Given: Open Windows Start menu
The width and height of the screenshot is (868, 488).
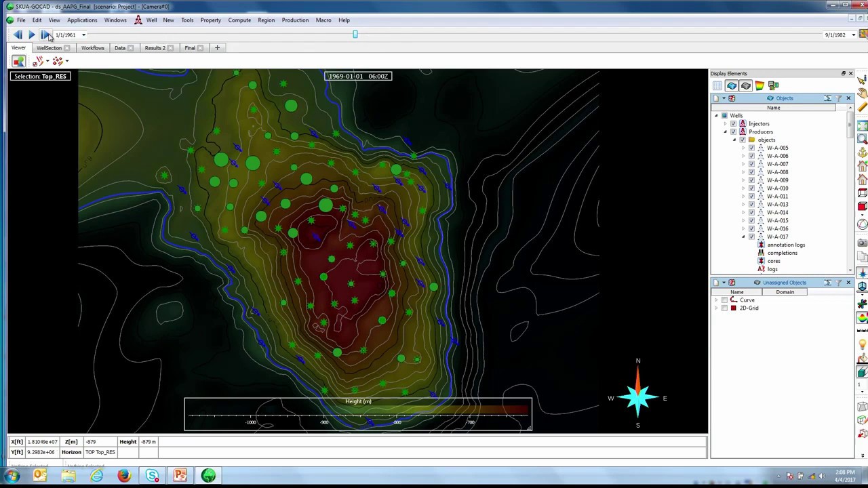Looking at the screenshot, I should click(12, 476).
